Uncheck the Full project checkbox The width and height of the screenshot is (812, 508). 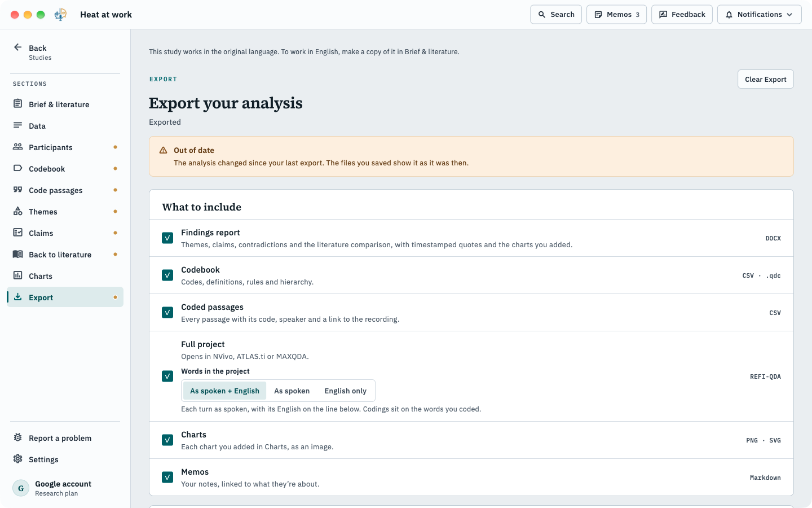(167, 376)
